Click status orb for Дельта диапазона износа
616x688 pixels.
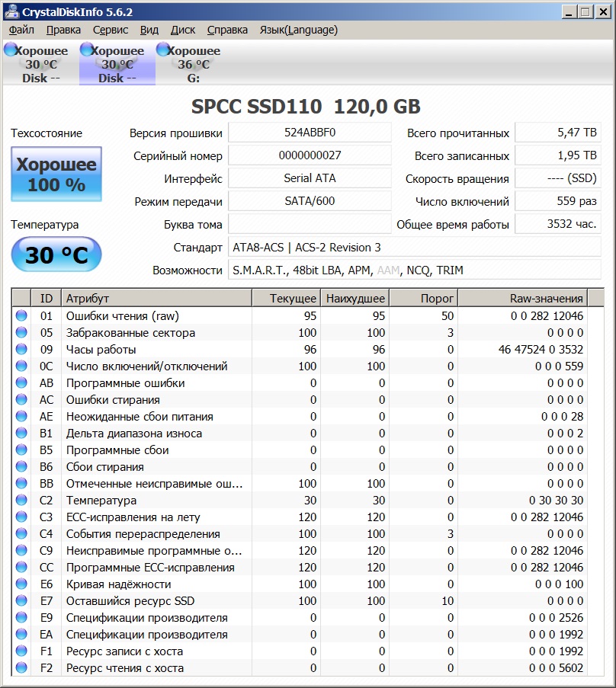point(21,433)
